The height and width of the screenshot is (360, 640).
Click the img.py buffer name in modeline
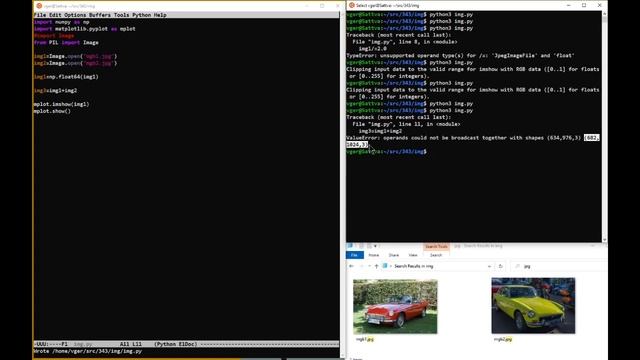coord(83,344)
